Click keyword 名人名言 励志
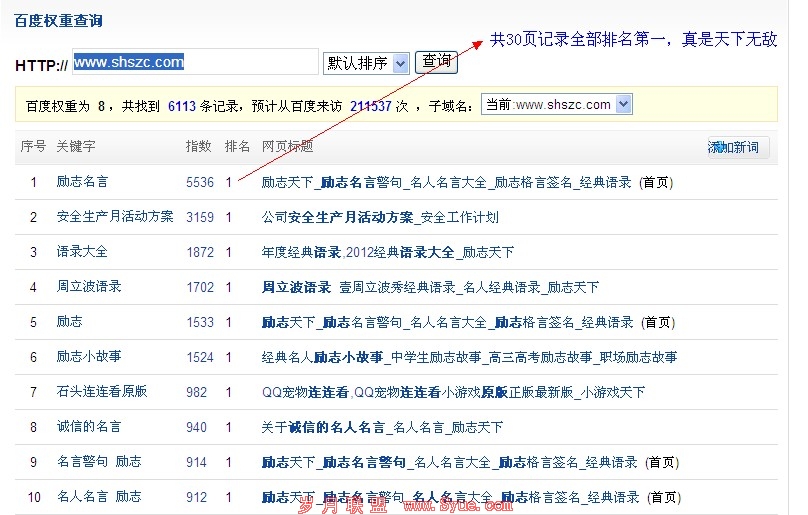Screen dimensions: 808x515 pos(99,497)
